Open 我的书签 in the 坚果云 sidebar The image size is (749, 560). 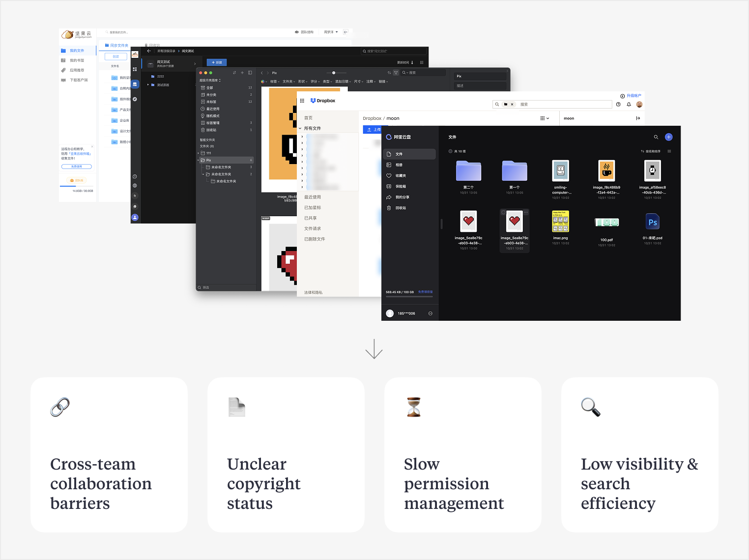coord(77,60)
